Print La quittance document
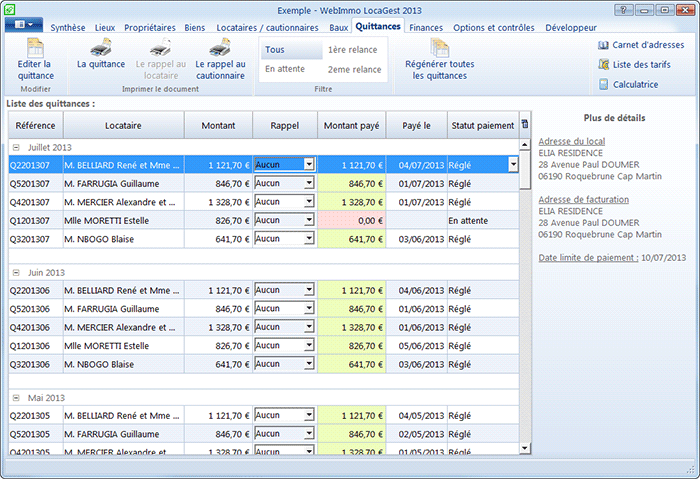The image size is (700, 479). click(100, 56)
